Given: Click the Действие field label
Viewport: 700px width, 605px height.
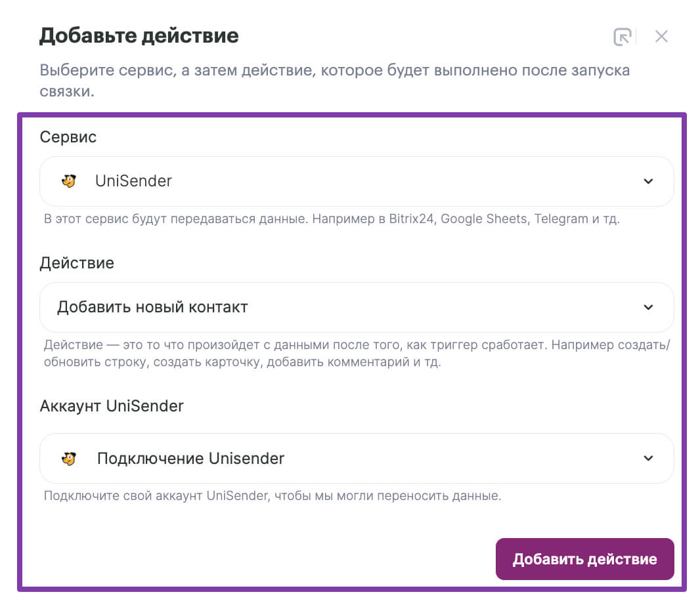Looking at the screenshot, I should pos(77,263).
